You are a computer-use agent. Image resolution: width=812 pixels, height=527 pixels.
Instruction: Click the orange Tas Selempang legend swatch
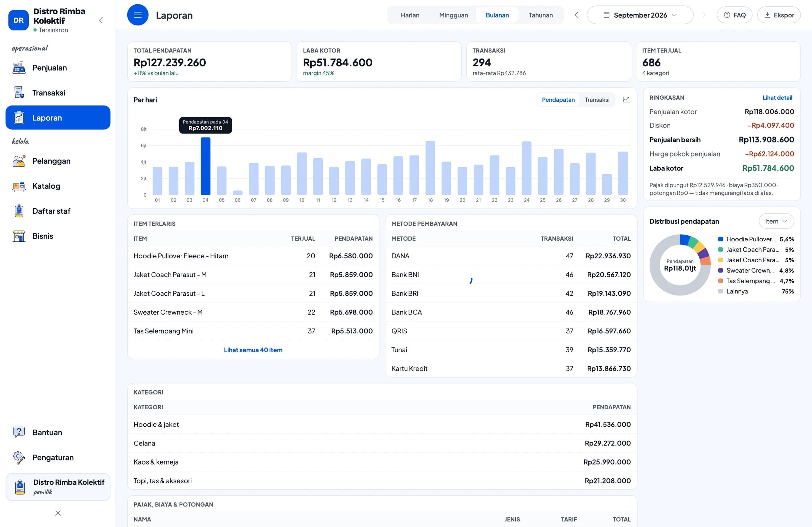tap(721, 281)
